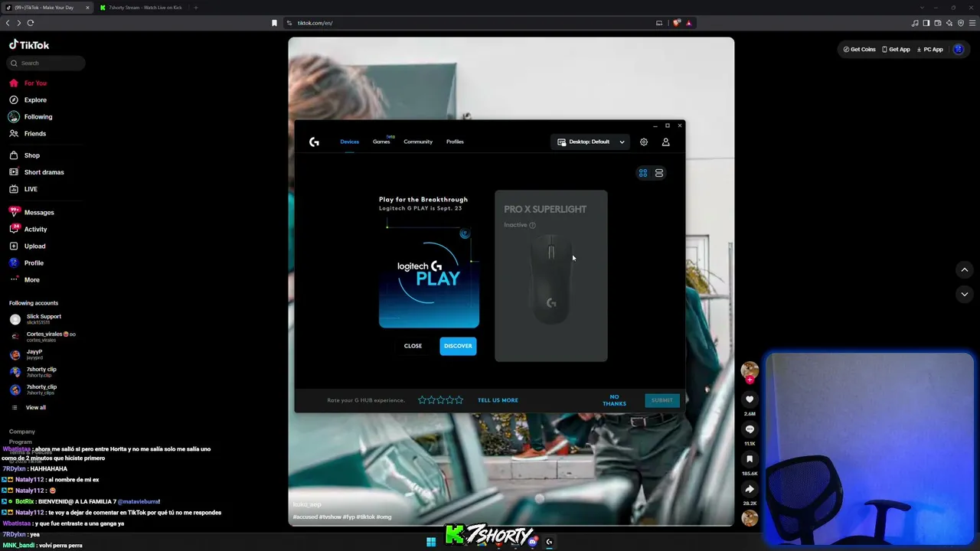980x551 pixels.
Task: Select the PRO X SUPERLIGHT device card
Action: pyautogui.click(x=551, y=275)
